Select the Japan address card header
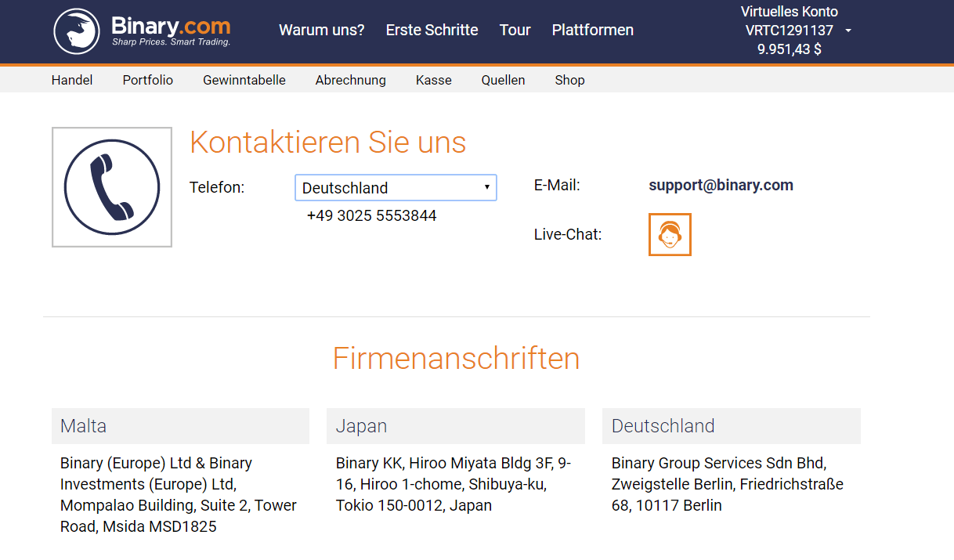This screenshot has width=954, height=560. click(x=456, y=426)
